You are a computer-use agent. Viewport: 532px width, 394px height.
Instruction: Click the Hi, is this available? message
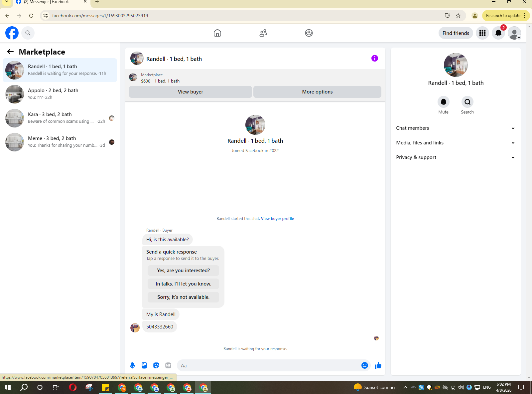coord(168,240)
